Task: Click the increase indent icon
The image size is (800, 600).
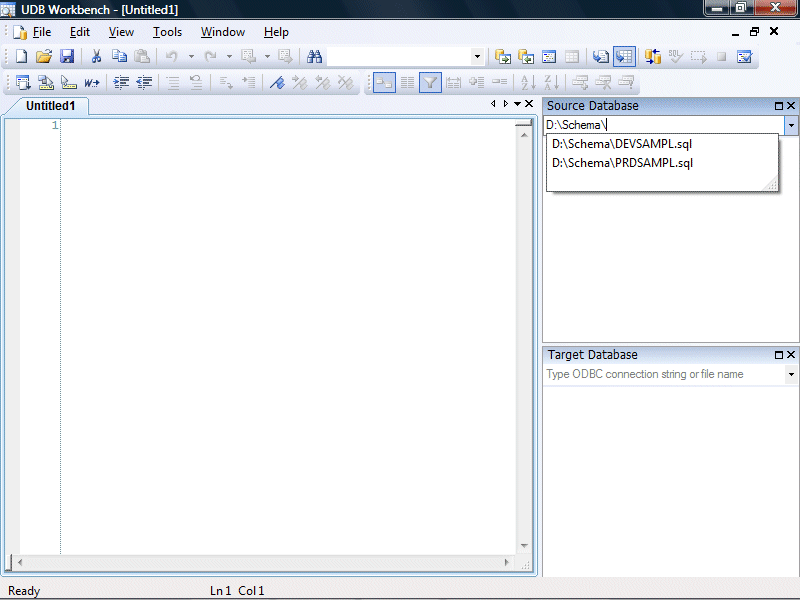Action: tap(121, 82)
